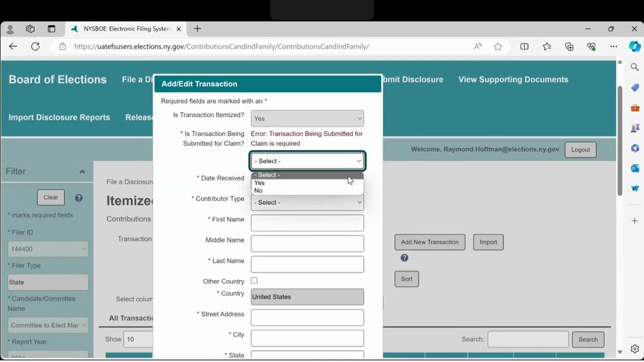Open the sidebar tools briefcase
The image size is (644, 362).
(634, 108)
